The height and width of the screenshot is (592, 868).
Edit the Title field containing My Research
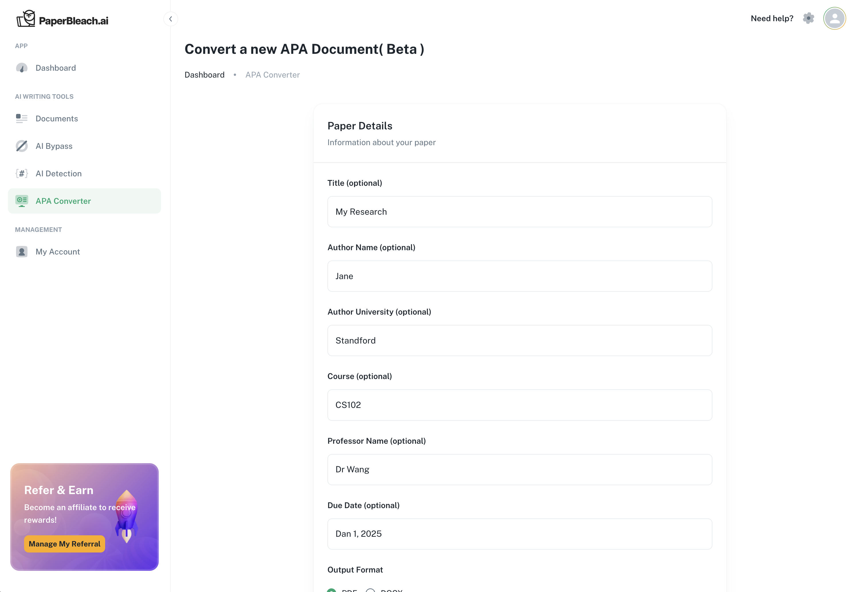click(519, 212)
